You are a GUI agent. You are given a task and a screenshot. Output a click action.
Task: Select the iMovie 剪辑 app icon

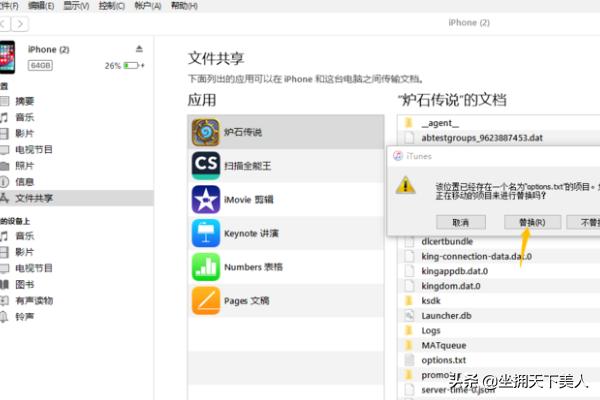click(206, 199)
